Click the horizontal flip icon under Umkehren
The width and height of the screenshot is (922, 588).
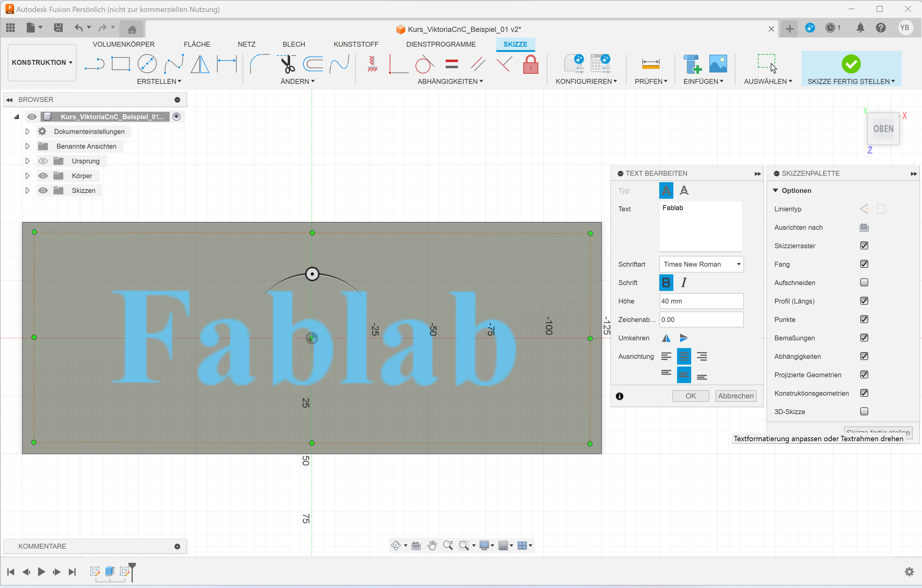(666, 338)
